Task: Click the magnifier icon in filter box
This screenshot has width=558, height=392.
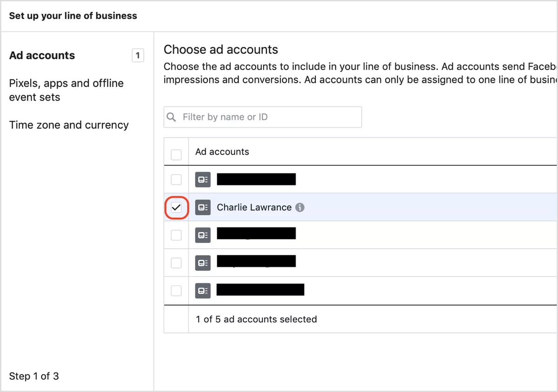Action: point(172,117)
